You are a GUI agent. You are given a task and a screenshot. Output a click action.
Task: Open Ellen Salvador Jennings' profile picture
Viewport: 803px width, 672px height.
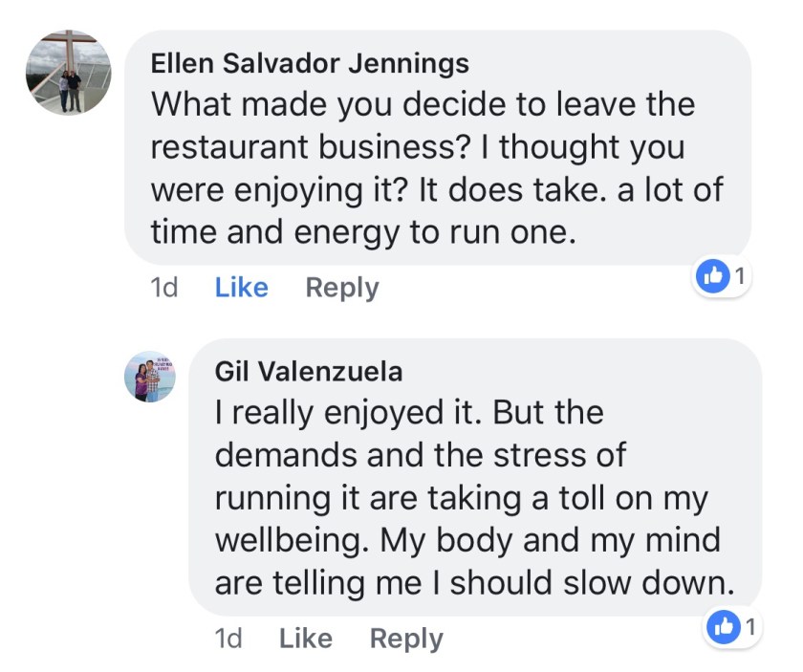[x=68, y=73]
